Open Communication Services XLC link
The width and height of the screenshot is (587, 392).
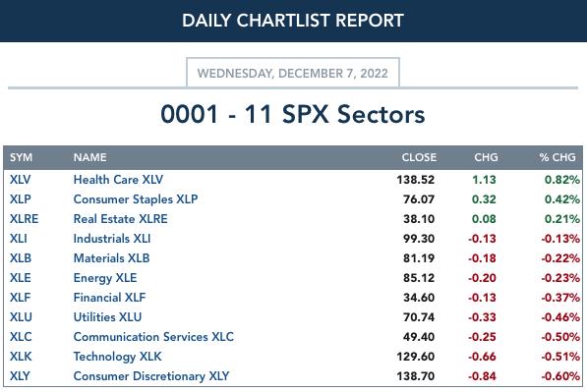point(153,337)
